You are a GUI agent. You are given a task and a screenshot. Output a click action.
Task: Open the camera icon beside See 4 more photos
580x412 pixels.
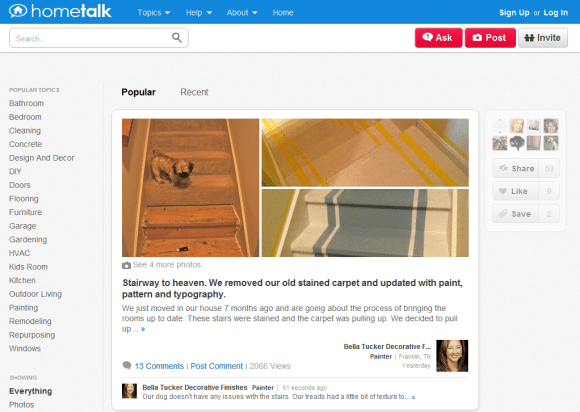click(x=127, y=265)
